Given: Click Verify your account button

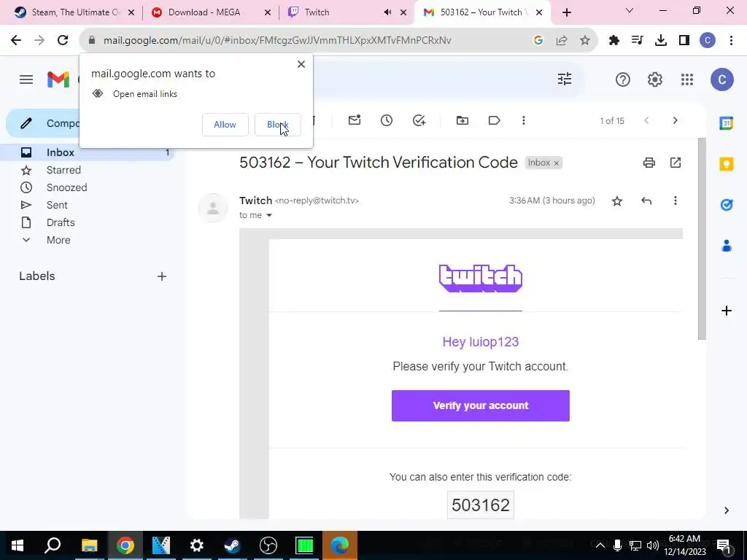Looking at the screenshot, I should (480, 405).
